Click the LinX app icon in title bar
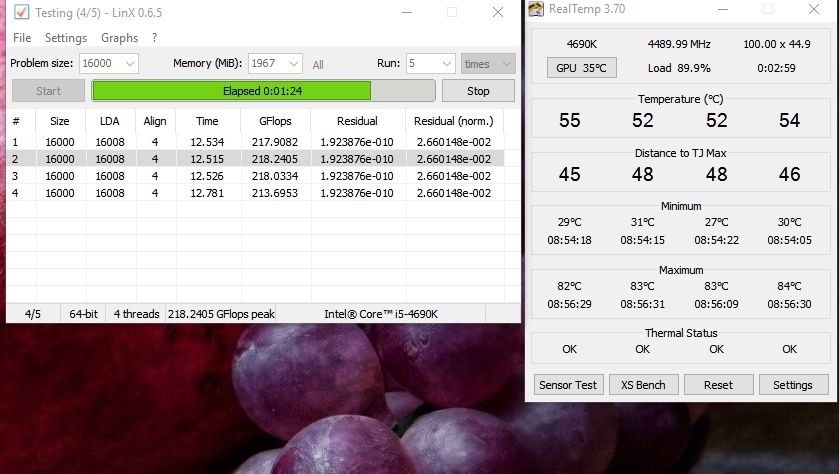The width and height of the screenshot is (839, 474). [21, 12]
